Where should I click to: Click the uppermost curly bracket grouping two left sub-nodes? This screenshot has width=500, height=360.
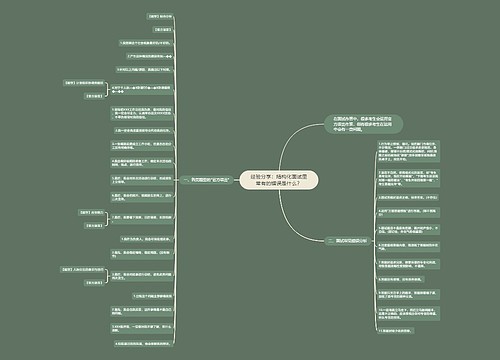[x=107, y=89]
